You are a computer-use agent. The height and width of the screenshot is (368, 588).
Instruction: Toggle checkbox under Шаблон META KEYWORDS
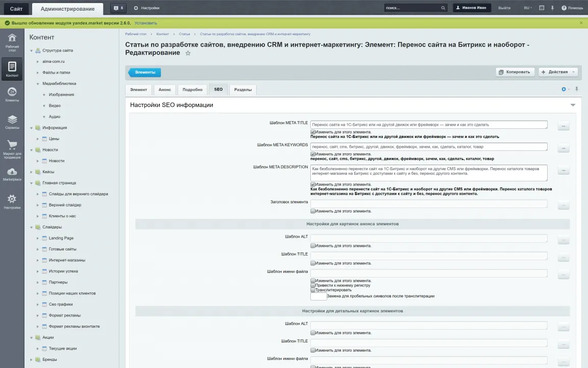(313, 154)
